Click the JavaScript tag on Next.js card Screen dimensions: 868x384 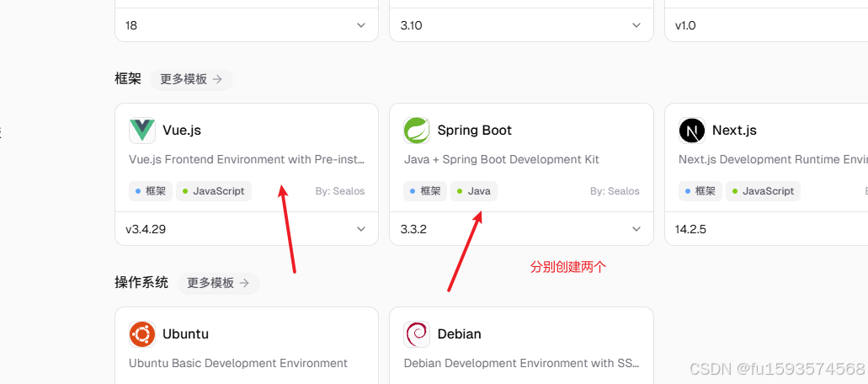[x=764, y=191]
